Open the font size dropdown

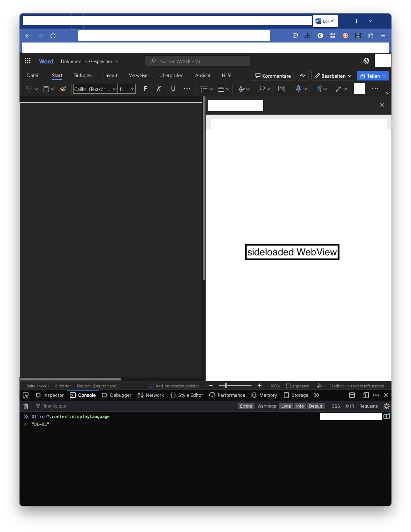(132, 89)
